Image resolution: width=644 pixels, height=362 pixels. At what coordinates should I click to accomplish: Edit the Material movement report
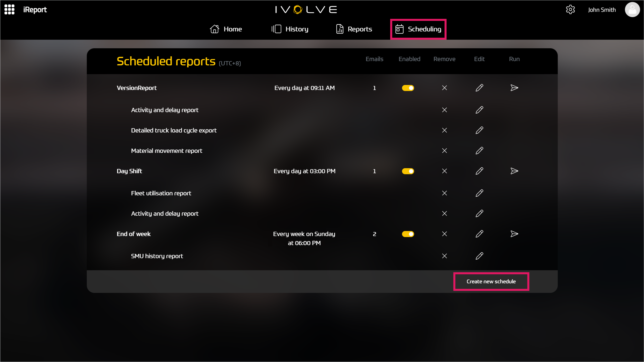479,151
